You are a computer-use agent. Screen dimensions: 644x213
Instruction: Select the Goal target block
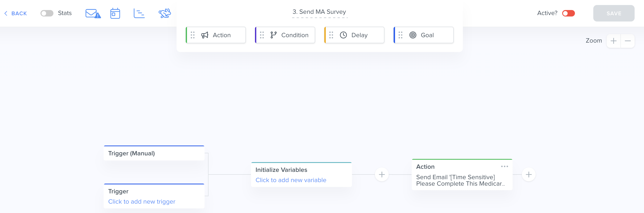[x=423, y=35]
